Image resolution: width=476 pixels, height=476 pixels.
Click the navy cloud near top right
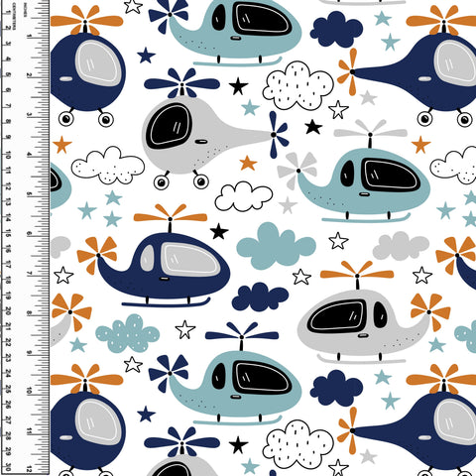point(336,29)
